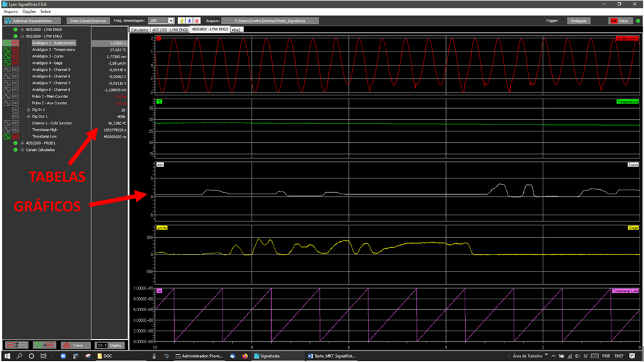Open Task View on the taskbar
Viewport: 644px width, 362px height.
(43, 356)
